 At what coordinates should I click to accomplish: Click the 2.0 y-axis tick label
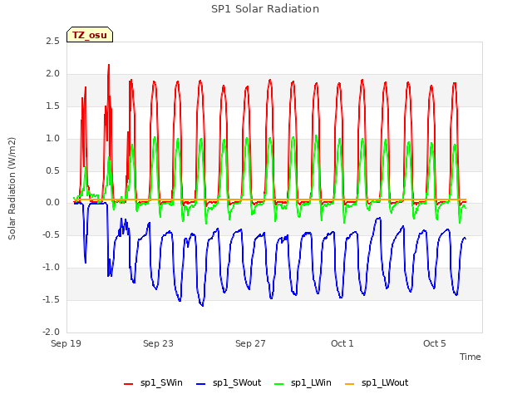click(x=52, y=73)
